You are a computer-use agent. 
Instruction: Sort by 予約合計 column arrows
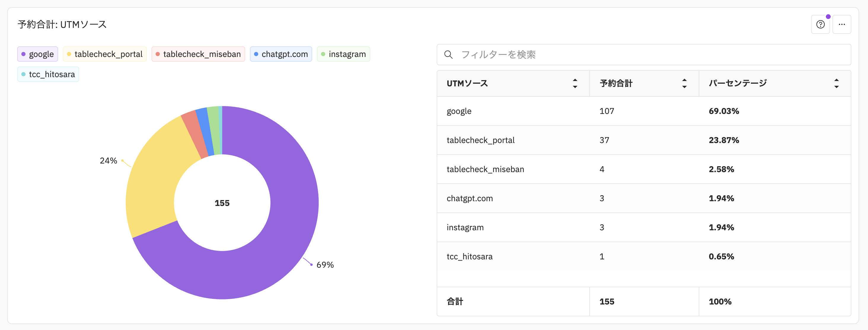click(684, 83)
